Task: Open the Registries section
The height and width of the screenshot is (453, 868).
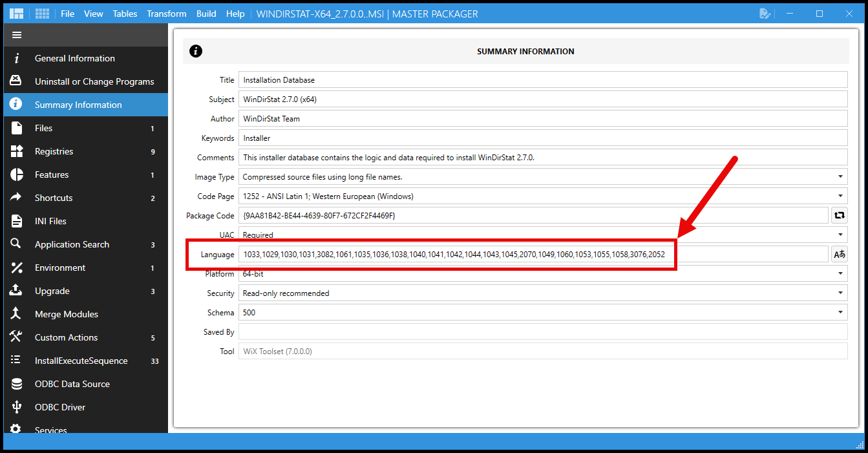Action: point(85,151)
